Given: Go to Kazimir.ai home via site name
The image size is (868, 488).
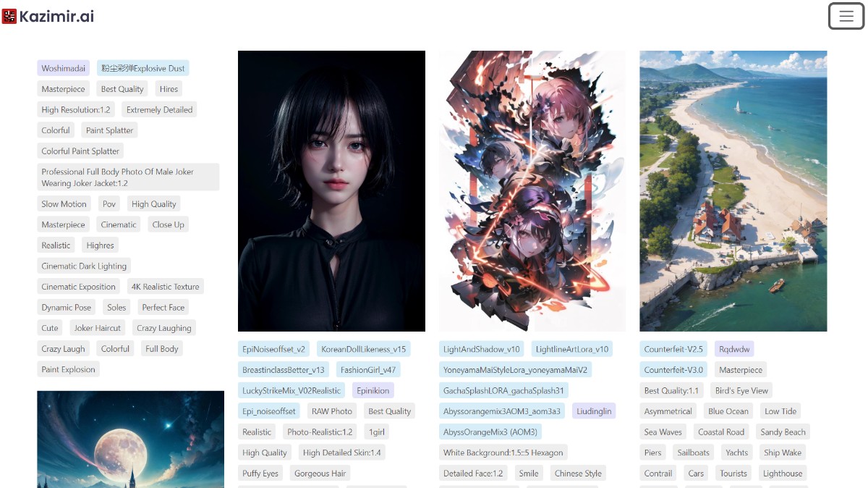Looking at the screenshot, I should pyautogui.click(x=56, y=16).
